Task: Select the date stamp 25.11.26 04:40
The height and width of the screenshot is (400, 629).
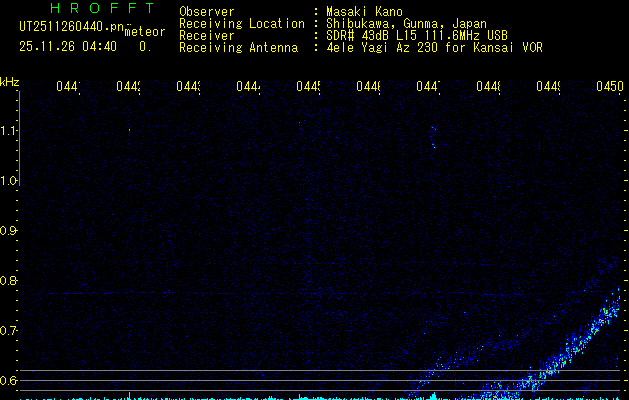Action: (x=68, y=47)
